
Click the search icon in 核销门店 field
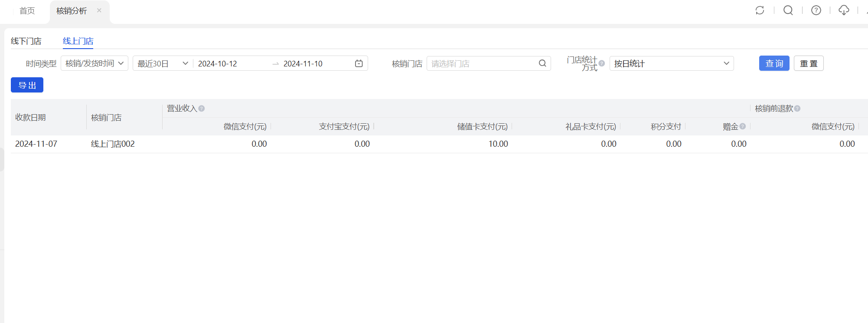coord(542,63)
